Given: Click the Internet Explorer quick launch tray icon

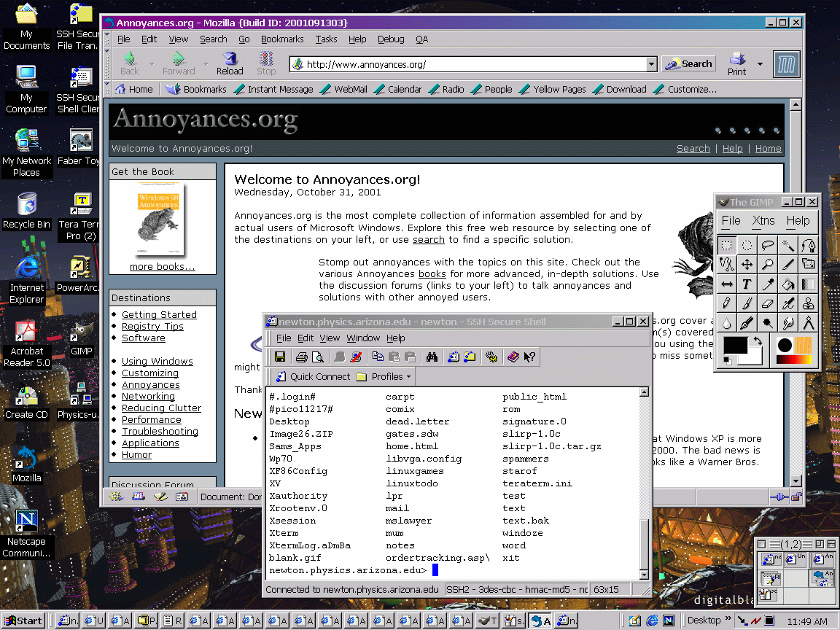Looking at the screenshot, I should tap(651, 621).
